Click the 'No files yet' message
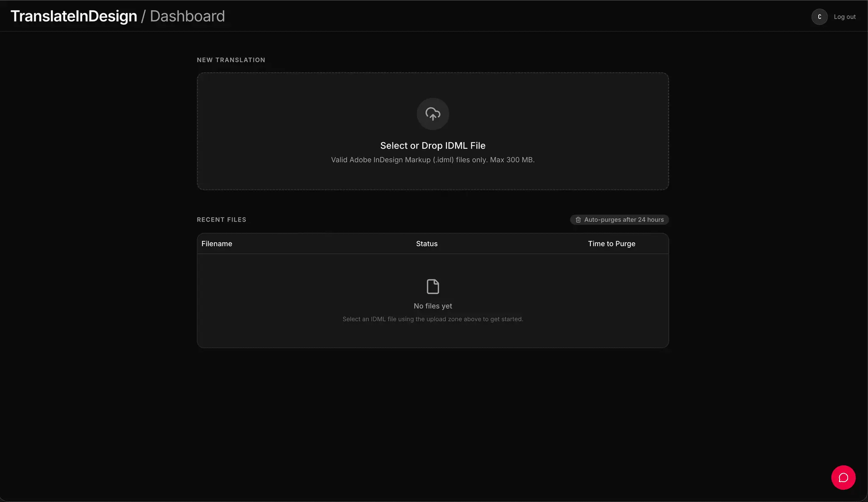Image resolution: width=868 pixels, height=502 pixels. [433, 306]
